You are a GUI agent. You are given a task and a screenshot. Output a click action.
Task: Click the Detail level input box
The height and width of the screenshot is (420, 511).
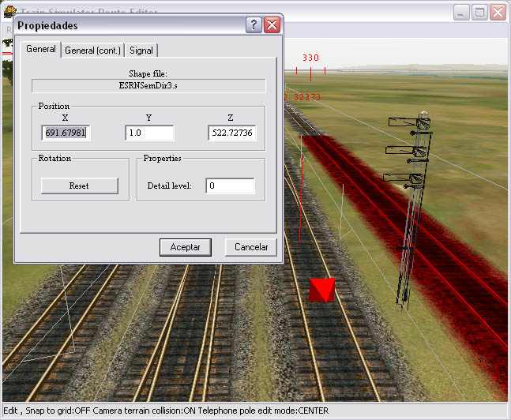click(230, 186)
